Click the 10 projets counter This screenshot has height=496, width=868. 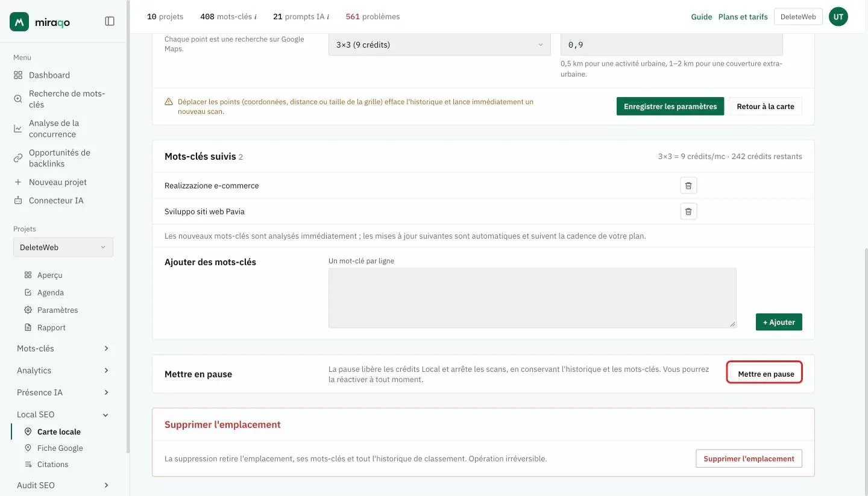coord(165,17)
